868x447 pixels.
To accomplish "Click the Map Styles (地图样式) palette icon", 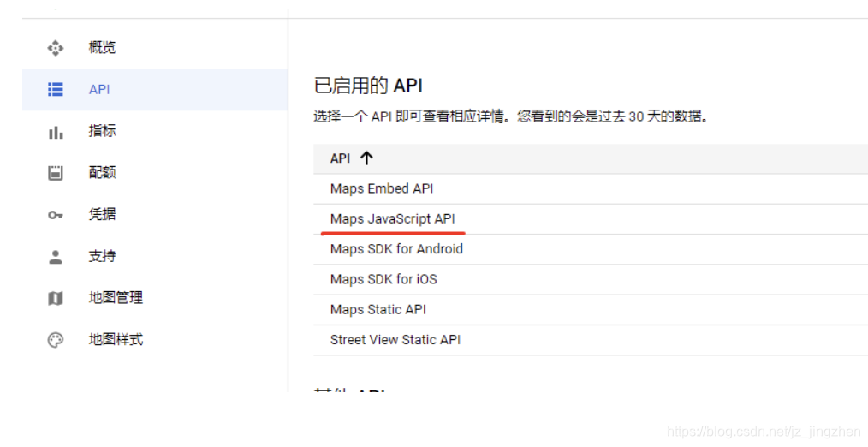I will tap(56, 340).
